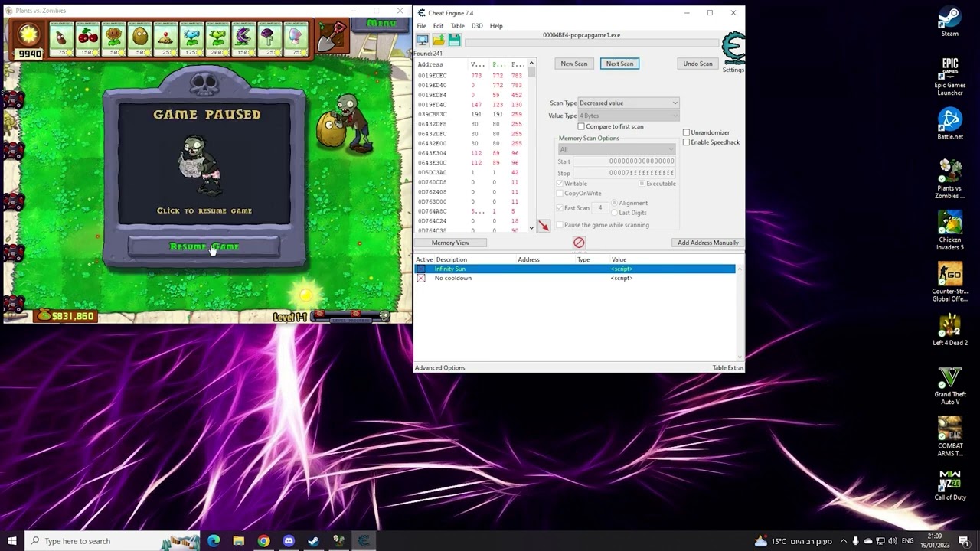Viewport: 980px width, 551px height.
Task: Toggle the Fast Scan checkbox
Action: (x=560, y=208)
